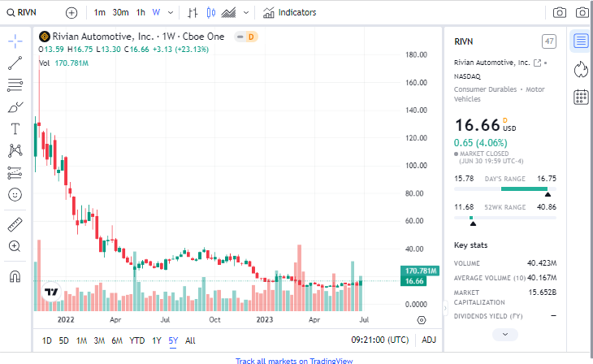Open the hotlists flame icon
593x364 pixels.
[581, 69]
